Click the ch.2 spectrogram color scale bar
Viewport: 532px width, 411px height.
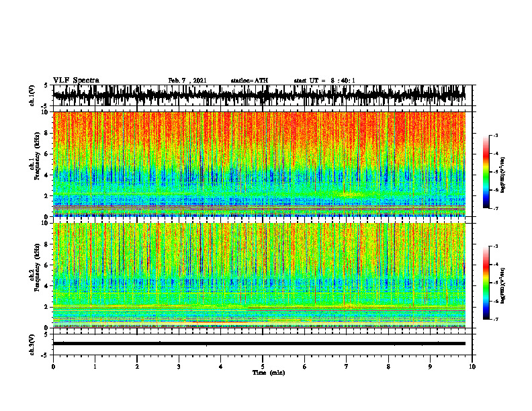click(x=486, y=283)
